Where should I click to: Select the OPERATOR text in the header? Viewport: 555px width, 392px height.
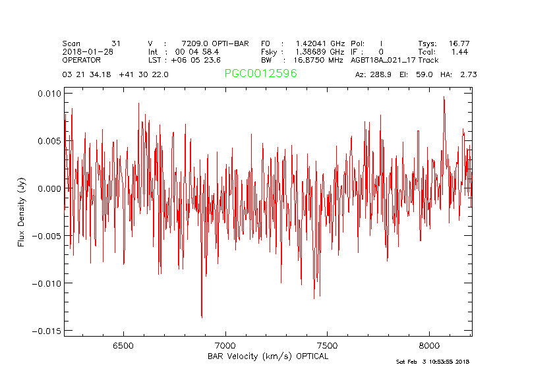coord(82,59)
